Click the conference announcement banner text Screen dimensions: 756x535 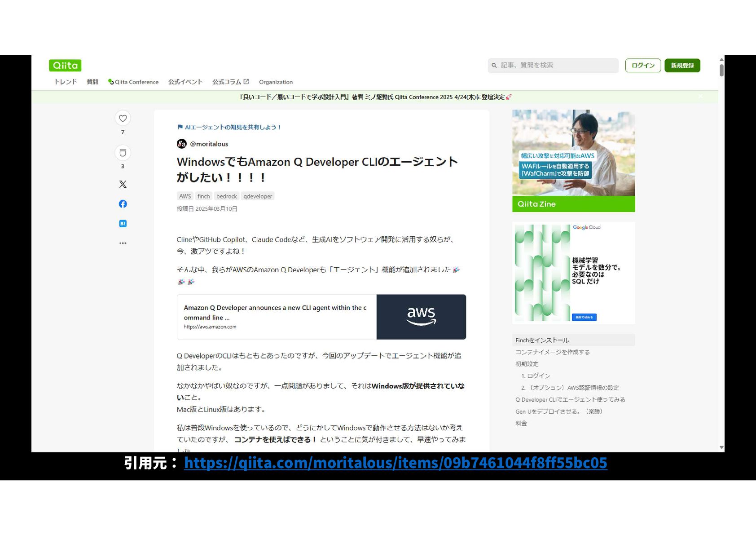tap(375, 97)
